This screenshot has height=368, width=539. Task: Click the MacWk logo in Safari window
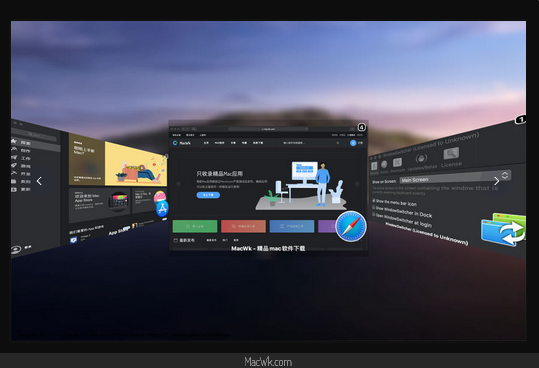182,143
